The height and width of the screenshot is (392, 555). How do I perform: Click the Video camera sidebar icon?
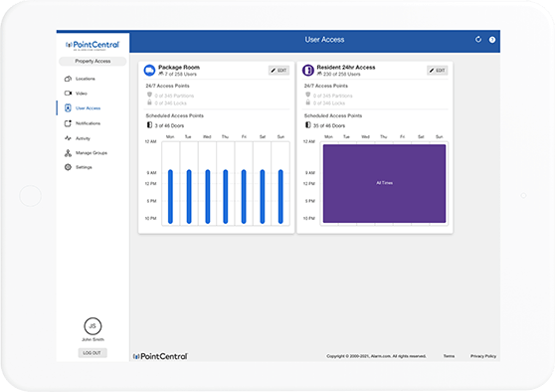(68, 94)
